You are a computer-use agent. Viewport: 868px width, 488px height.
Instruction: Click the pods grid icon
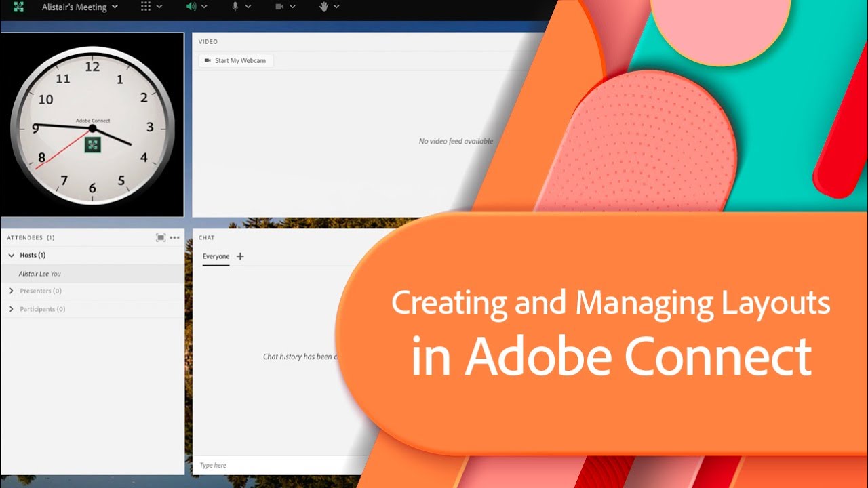click(x=146, y=7)
